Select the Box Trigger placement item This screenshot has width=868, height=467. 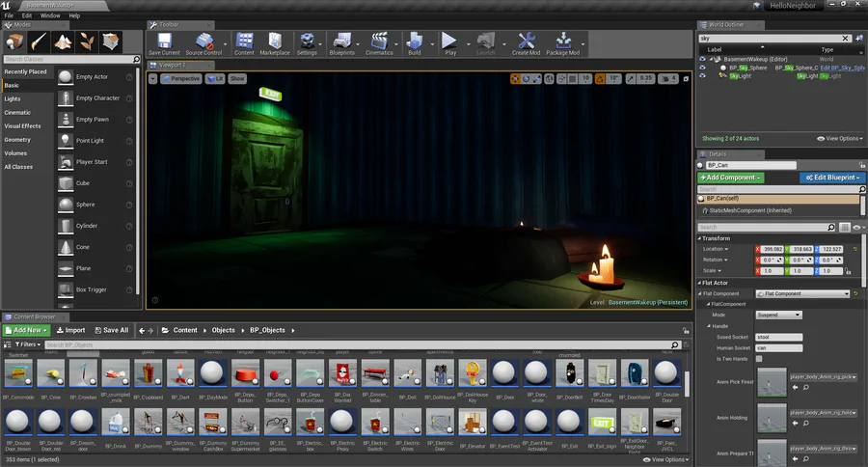click(x=95, y=289)
